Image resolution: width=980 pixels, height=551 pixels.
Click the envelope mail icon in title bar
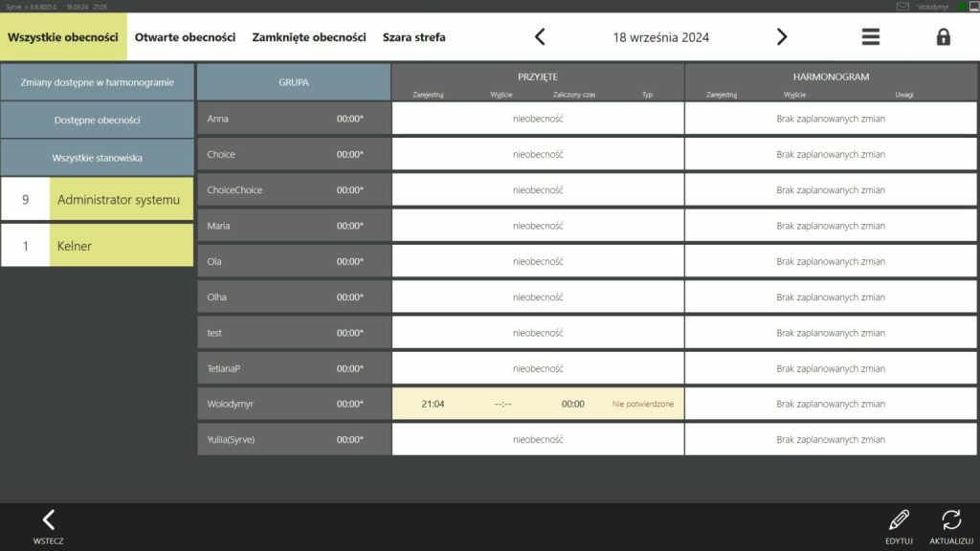click(902, 6)
